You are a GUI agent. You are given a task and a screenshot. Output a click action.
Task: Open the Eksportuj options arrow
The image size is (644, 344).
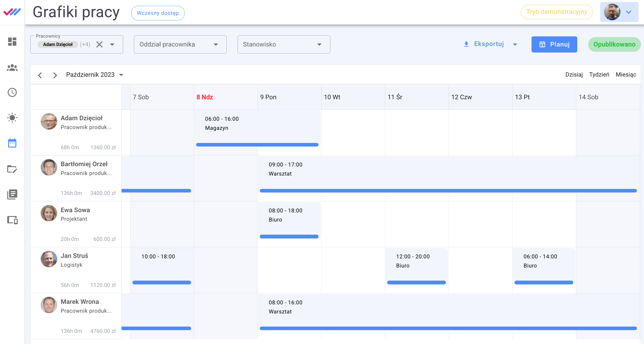[515, 44]
